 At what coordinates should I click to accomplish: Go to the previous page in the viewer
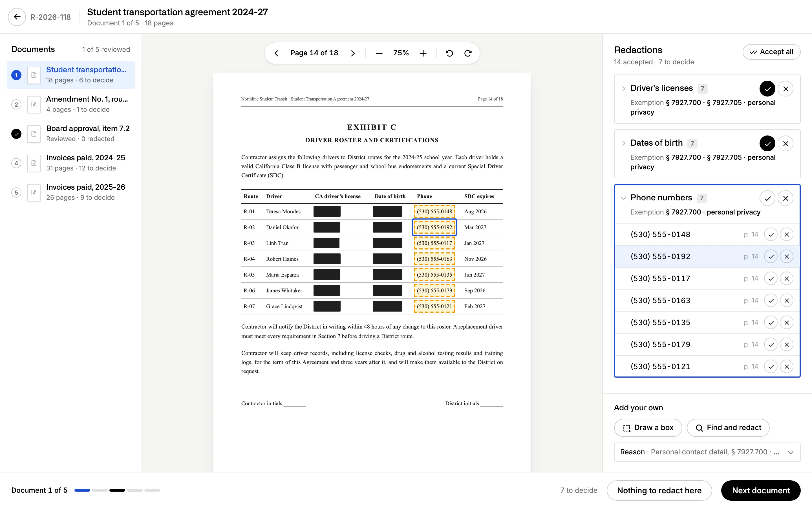click(277, 53)
